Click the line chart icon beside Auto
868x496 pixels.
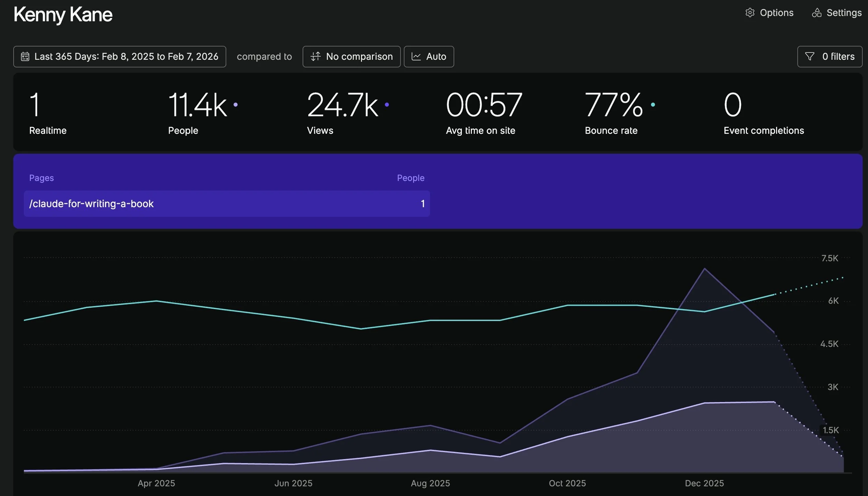tap(416, 57)
